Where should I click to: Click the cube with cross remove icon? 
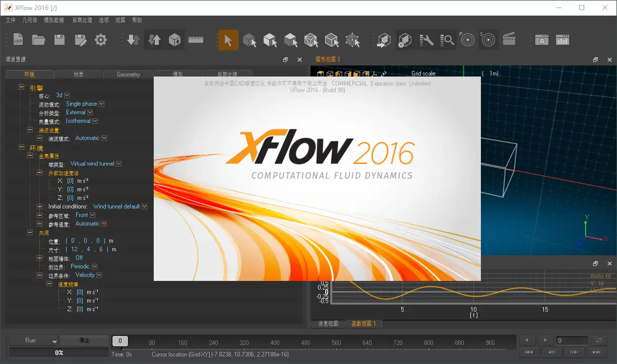(x=405, y=40)
